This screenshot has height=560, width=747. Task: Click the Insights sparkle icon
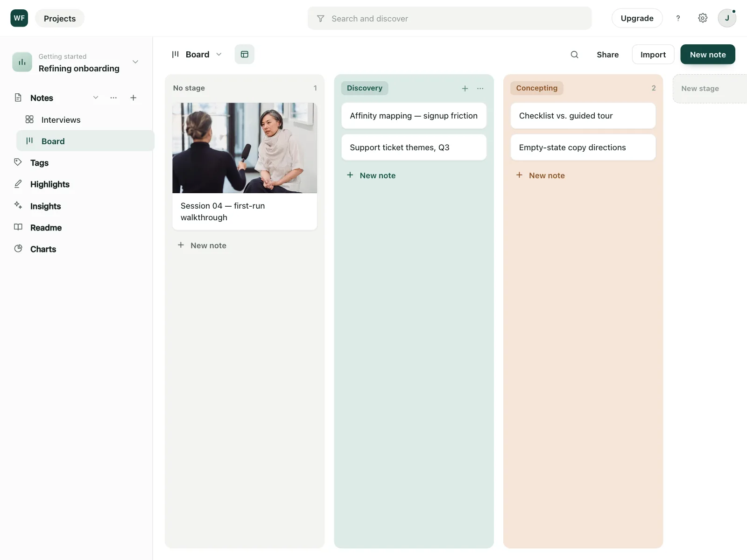coord(18,205)
